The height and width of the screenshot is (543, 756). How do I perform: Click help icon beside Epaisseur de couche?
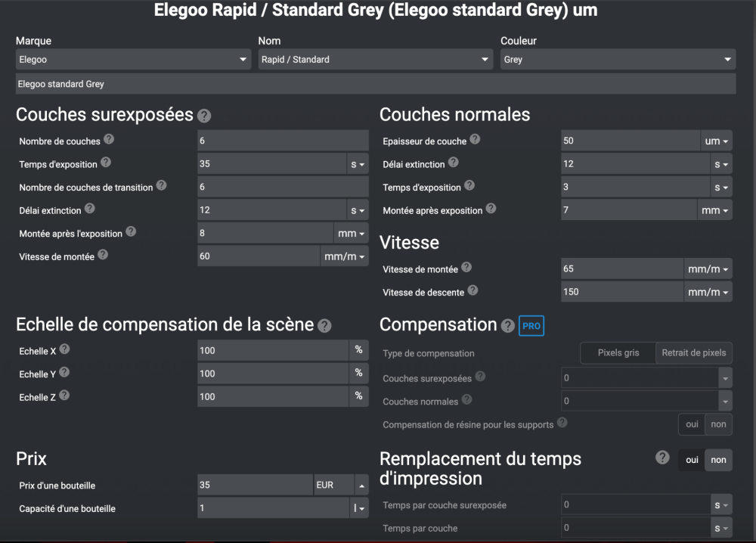pos(475,140)
